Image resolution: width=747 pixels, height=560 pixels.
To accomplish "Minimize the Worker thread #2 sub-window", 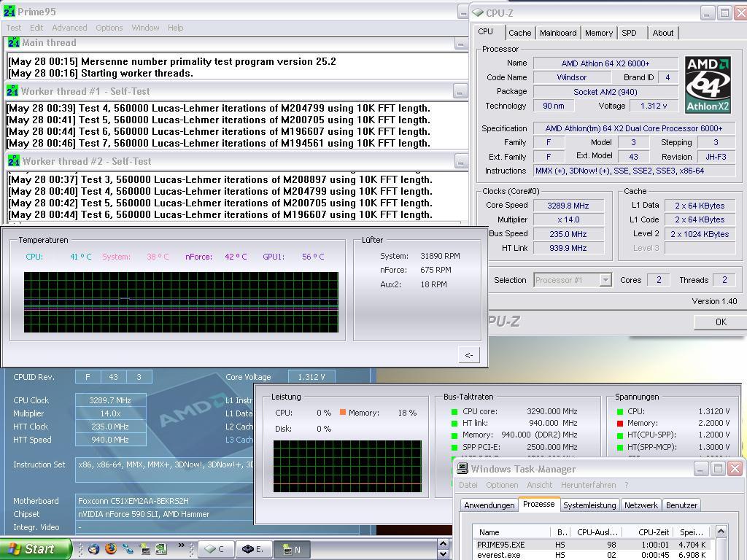I will click(461, 161).
